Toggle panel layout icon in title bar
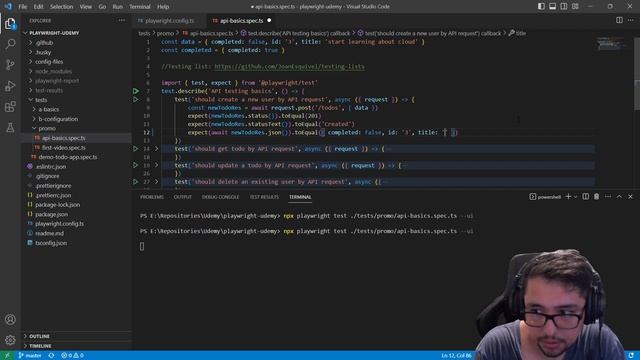640x360 pixels. [552, 7]
